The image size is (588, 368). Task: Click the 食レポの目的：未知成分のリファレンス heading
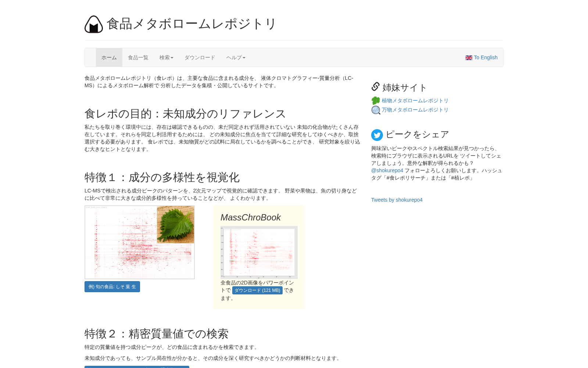click(x=185, y=114)
